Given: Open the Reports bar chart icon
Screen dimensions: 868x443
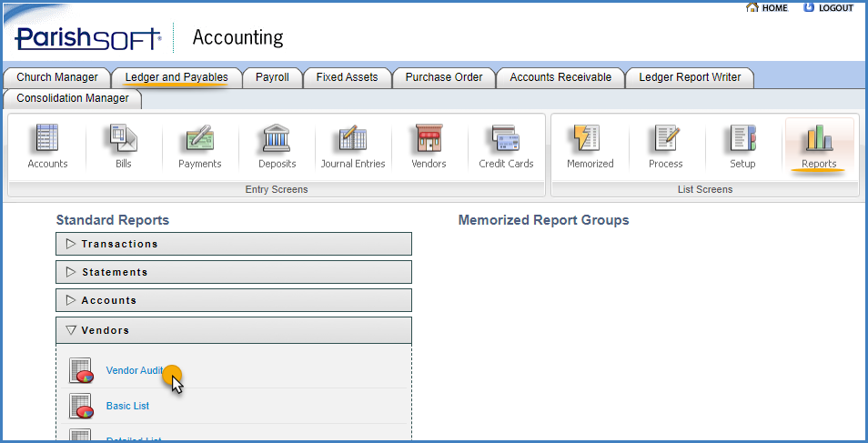Looking at the screenshot, I should 819,138.
